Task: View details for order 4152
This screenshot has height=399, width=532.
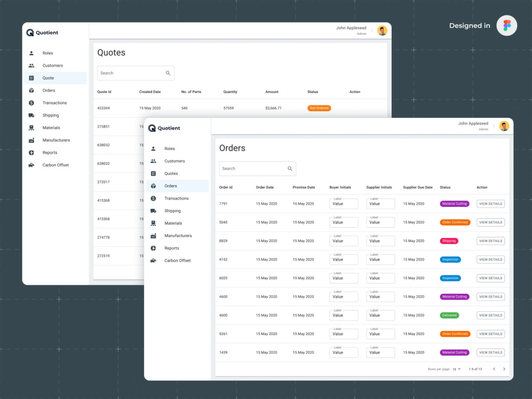Action: point(491,260)
